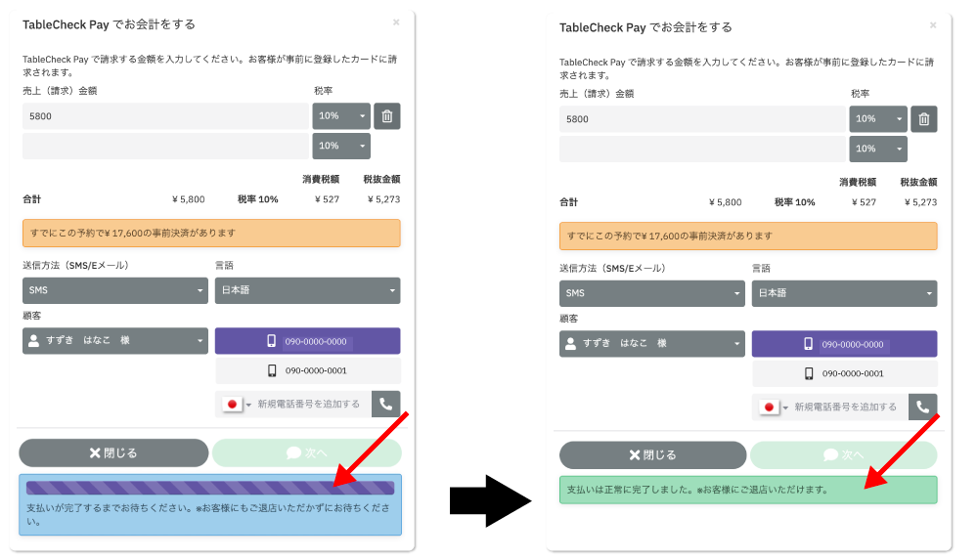Click trash icon in left dialog
The image size is (978, 560).
tap(386, 116)
